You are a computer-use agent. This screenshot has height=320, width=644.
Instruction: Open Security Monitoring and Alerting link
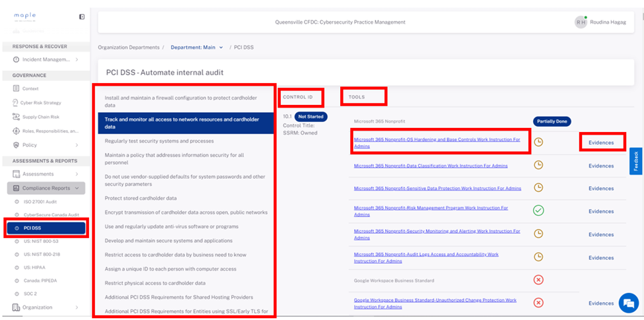pyautogui.click(x=437, y=234)
